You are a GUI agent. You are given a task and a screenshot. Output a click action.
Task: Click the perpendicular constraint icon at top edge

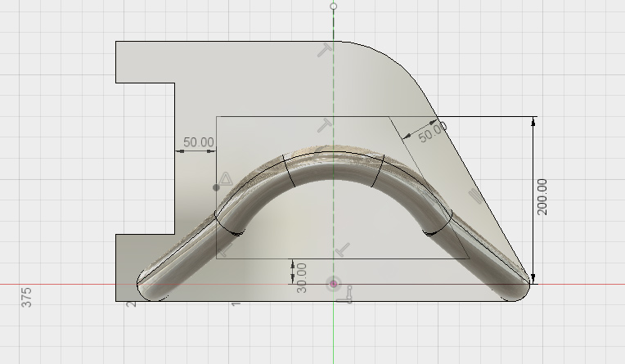click(x=326, y=52)
